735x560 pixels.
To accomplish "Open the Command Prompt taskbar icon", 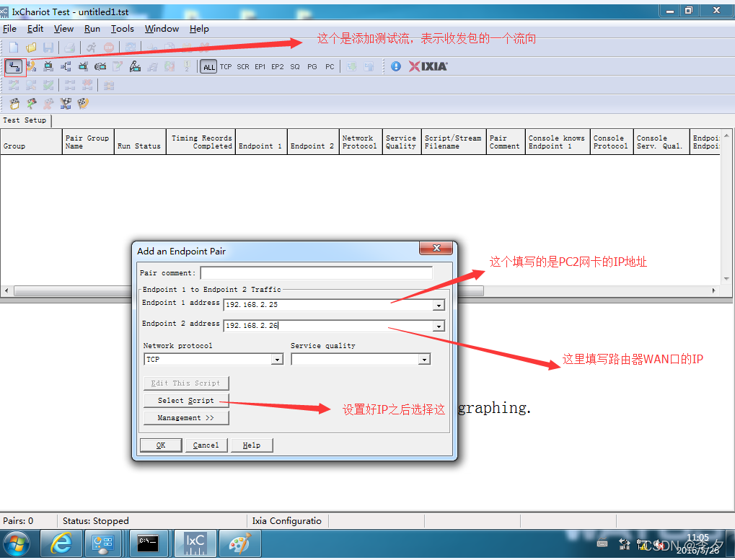I will (148, 543).
